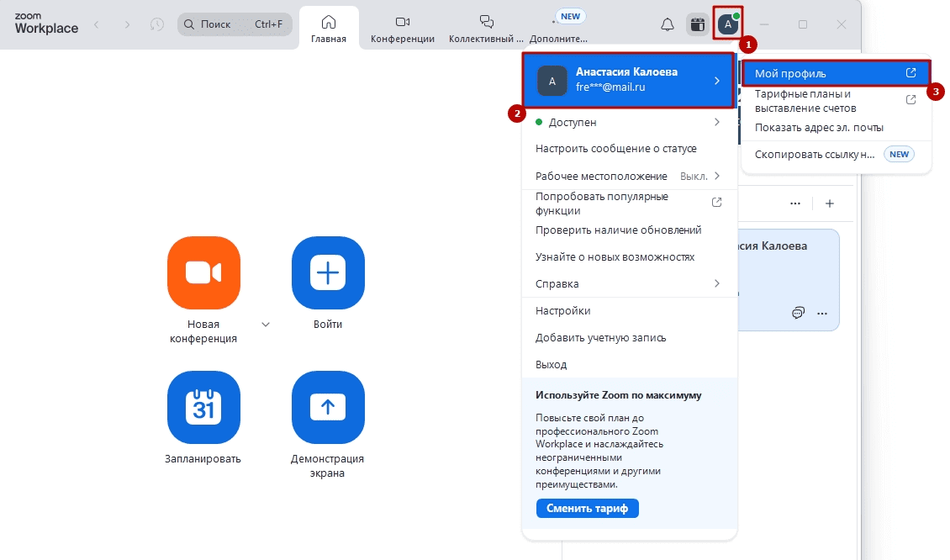Screen dimensions: 950x560
Task: Click the blue Войти plus icon
Action: click(x=328, y=272)
